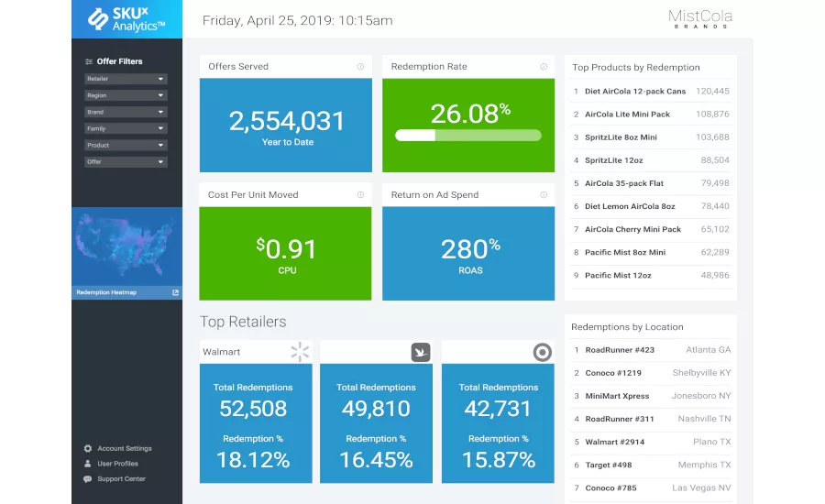Select Pacific Mist 8oz Mini row
This screenshot has height=504, width=825.
(652, 253)
